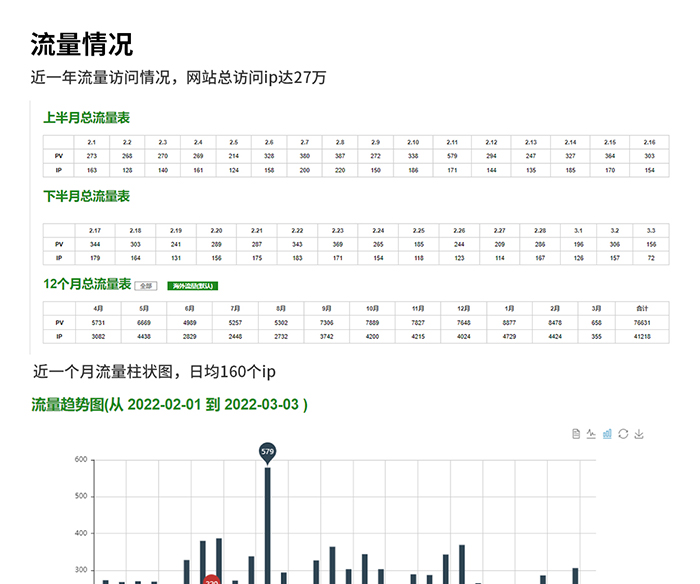700x584 pixels.
Task: Click the 579 max value marker pin
Action: click(267, 452)
